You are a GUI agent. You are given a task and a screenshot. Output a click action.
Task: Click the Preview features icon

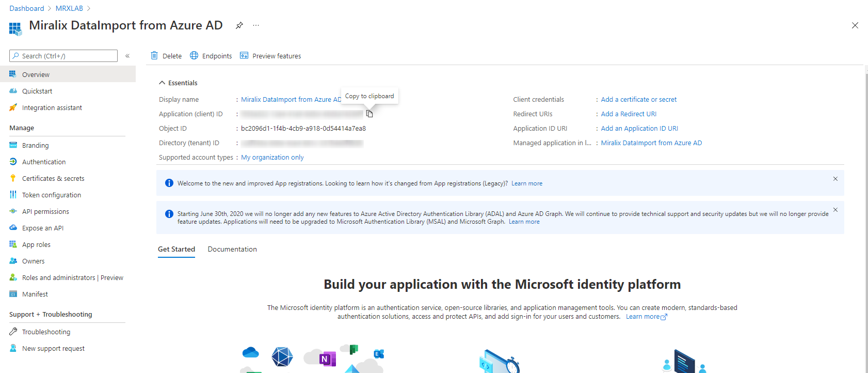244,55
